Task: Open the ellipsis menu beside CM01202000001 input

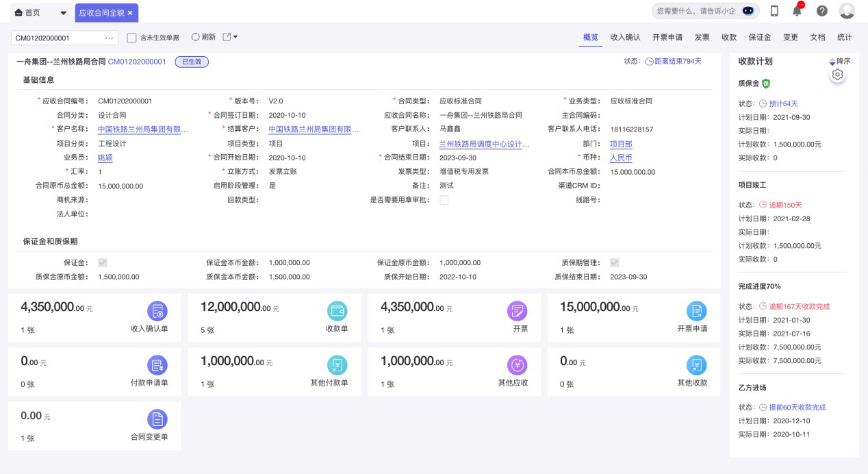Action: [x=110, y=38]
